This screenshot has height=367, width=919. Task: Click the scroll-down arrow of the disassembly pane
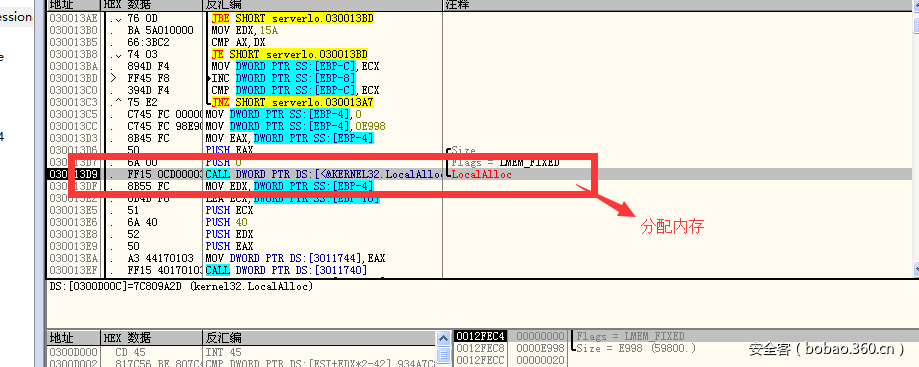[916, 270]
